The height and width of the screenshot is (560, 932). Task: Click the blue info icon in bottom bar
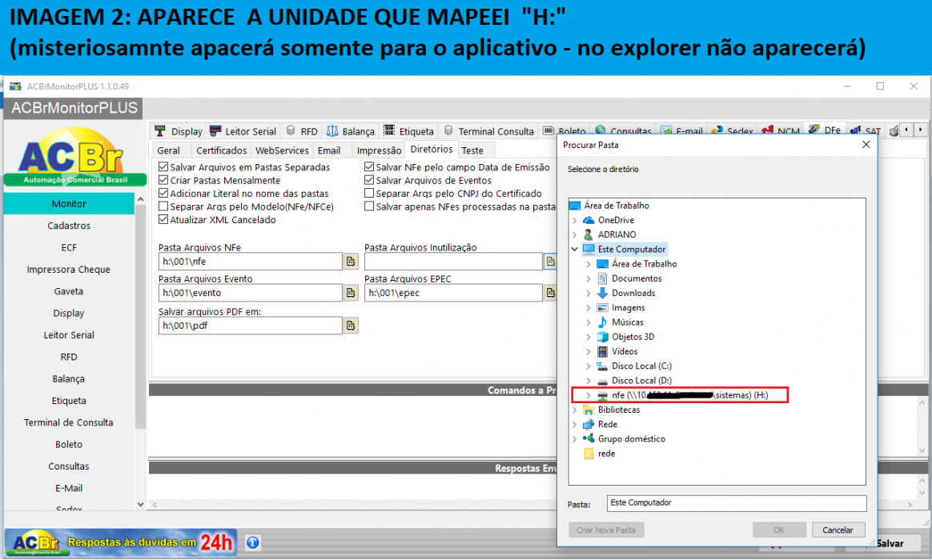[x=252, y=542]
